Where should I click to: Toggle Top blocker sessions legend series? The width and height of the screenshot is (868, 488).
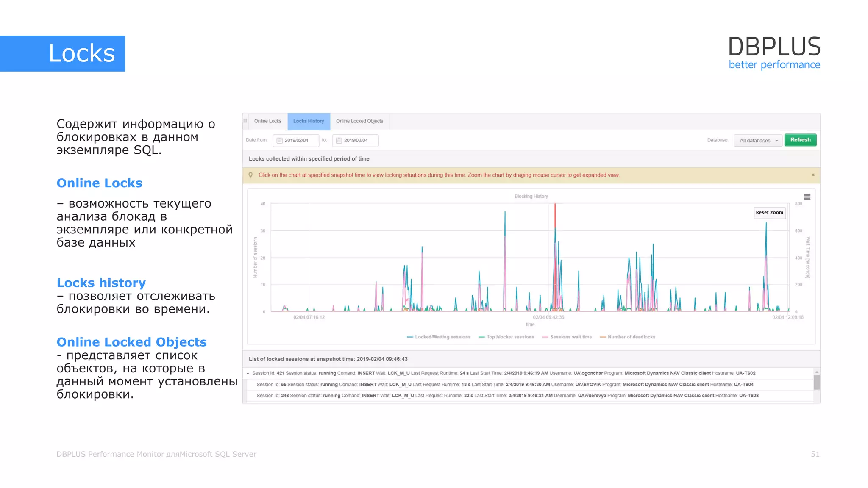point(506,337)
